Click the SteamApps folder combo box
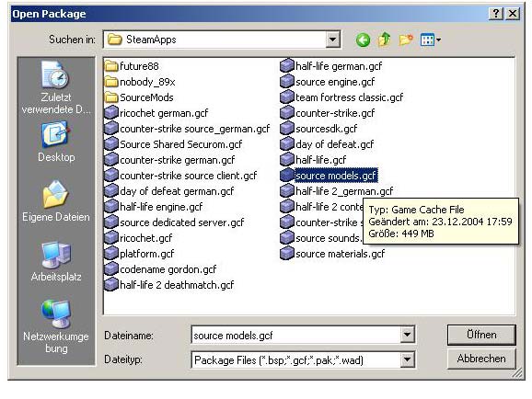Screen dimensions: 532x399 pyautogui.click(x=222, y=40)
